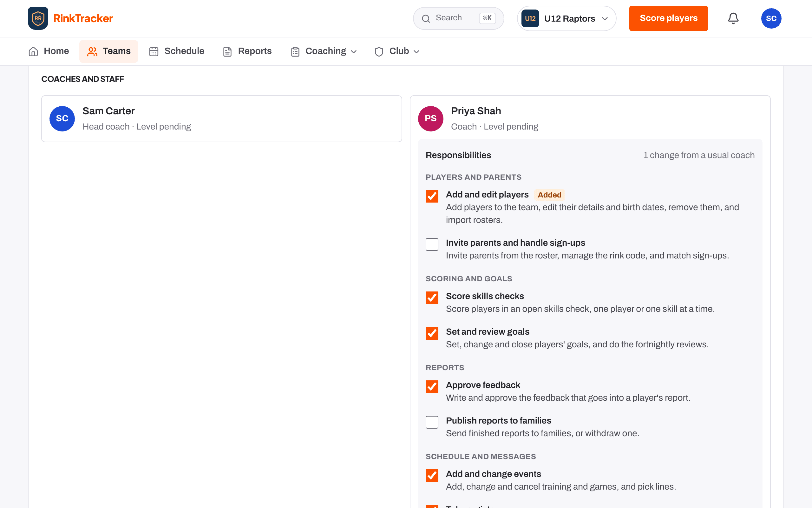Image resolution: width=812 pixels, height=508 pixels.
Task: Click the U12 team badge icon
Action: [x=530, y=18]
